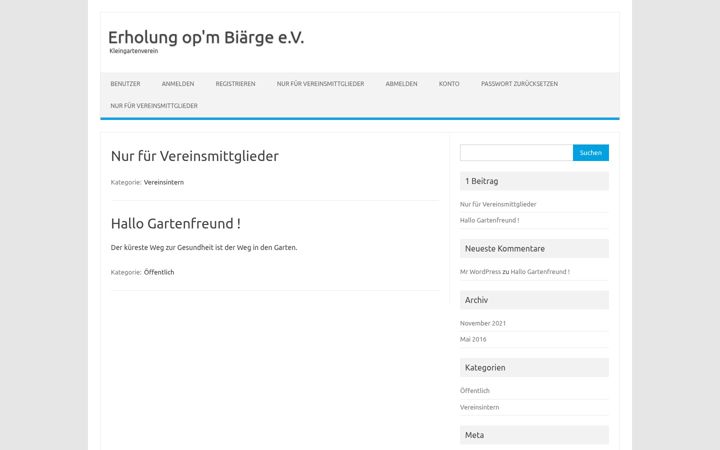The height and width of the screenshot is (450, 720).
Task: Open commented post Hallo Gartenfreund ! link
Action: [540, 272]
